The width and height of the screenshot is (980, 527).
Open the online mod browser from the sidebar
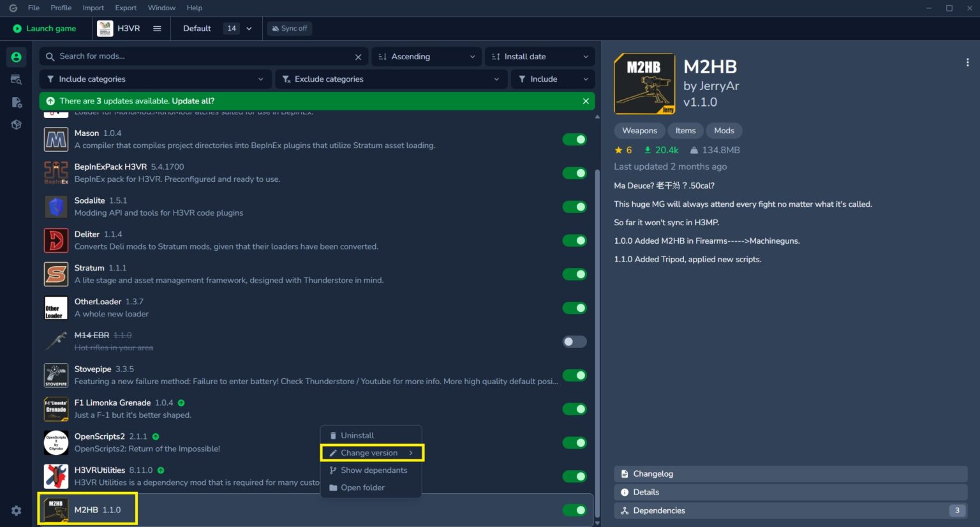click(16, 79)
